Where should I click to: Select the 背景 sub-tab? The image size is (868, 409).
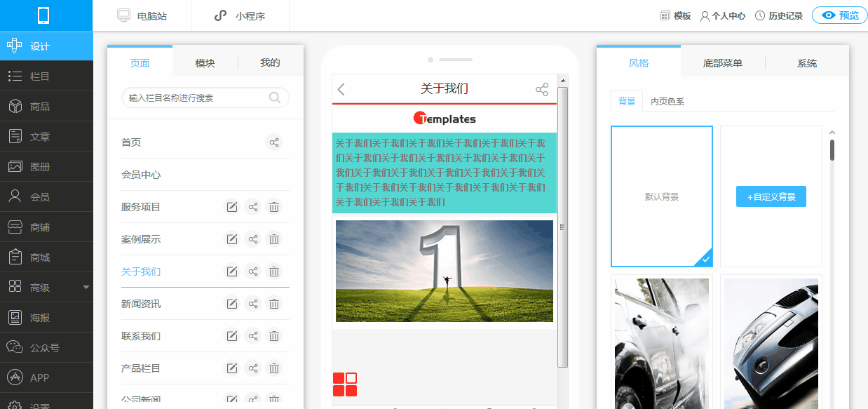(x=627, y=101)
